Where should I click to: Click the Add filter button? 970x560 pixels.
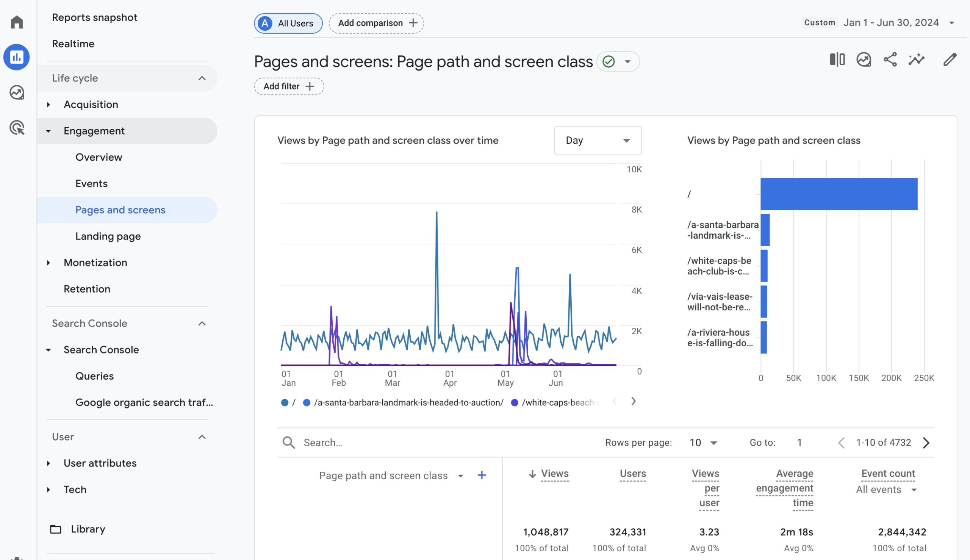pyautogui.click(x=289, y=86)
